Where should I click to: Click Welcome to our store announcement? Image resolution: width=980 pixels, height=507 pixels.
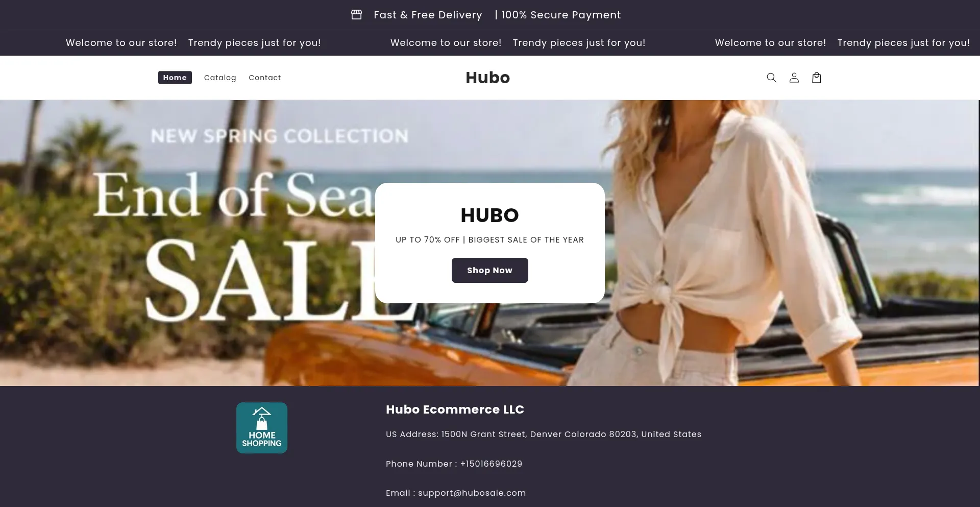pyautogui.click(x=121, y=42)
